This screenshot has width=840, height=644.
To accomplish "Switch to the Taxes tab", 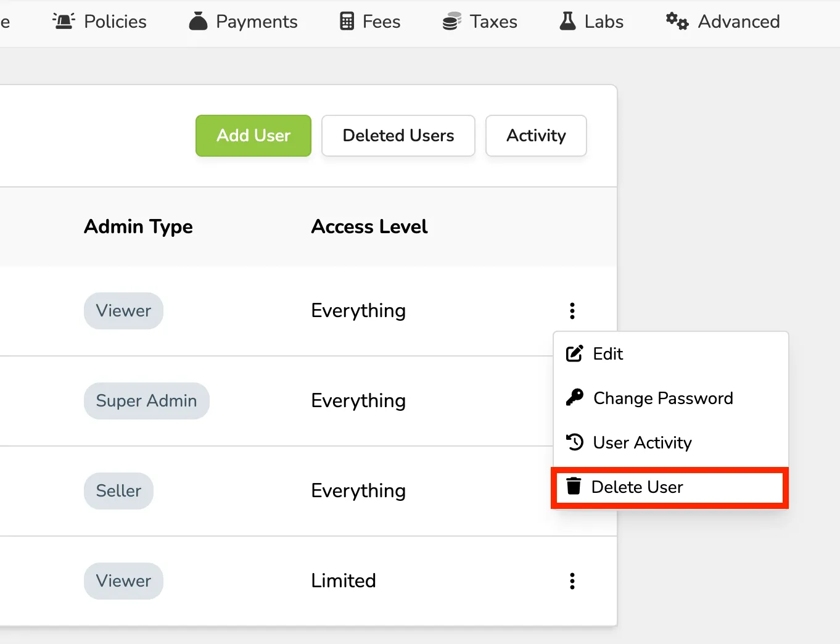I will click(x=480, y=22).
